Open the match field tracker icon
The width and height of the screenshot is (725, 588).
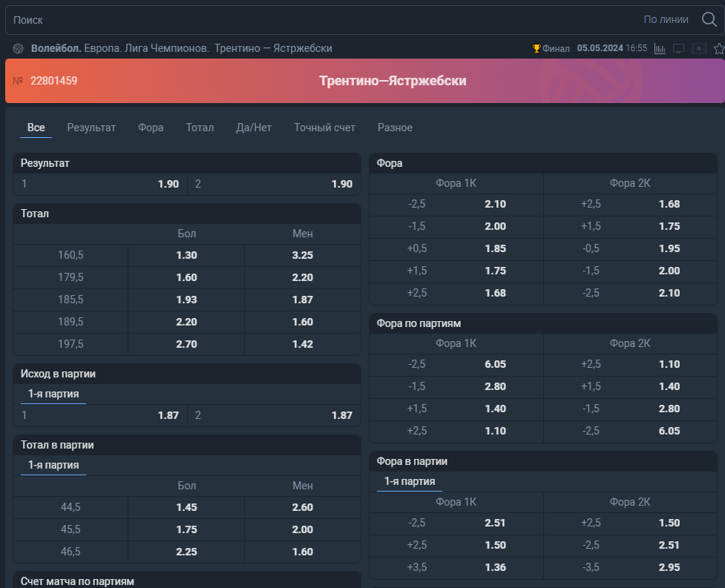(x=698, y=48)
